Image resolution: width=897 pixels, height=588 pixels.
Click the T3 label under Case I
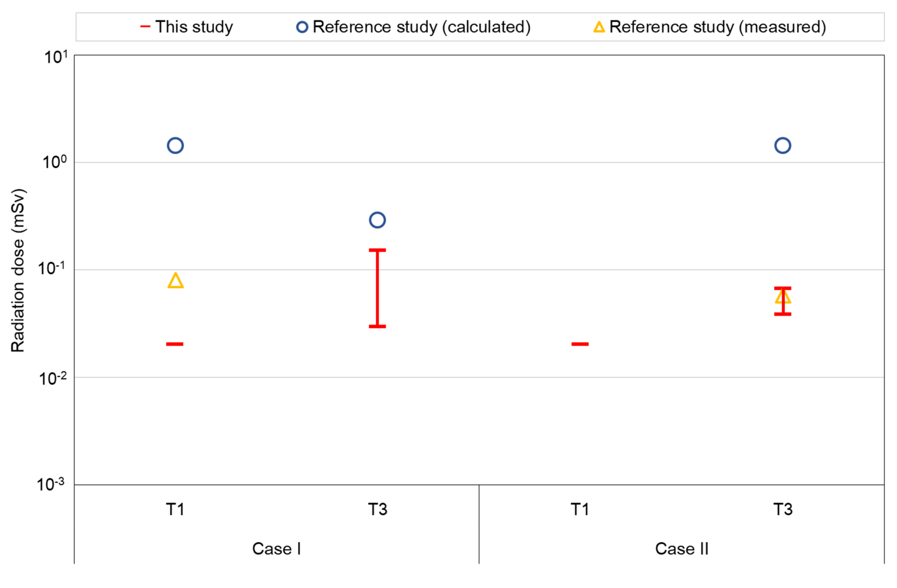[377, 509]
